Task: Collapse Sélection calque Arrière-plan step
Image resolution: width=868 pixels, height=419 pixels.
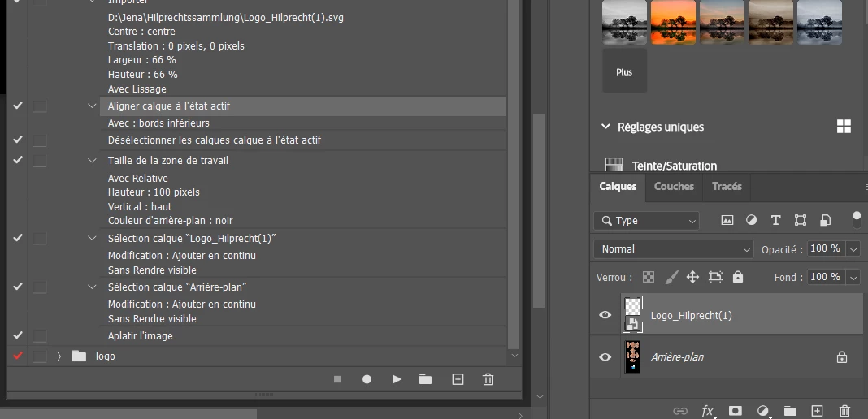Action: 92,287
